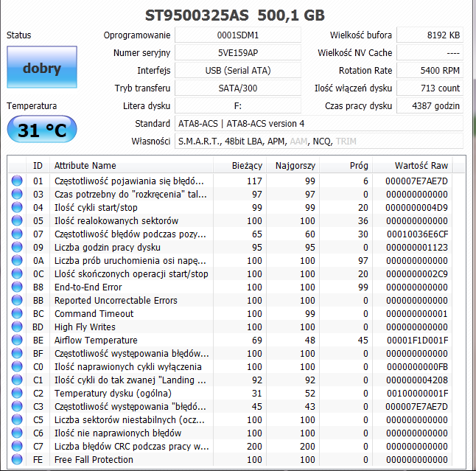This screenshot has height=471, width=476.
Task: Click status icon of attribute BF
Action: pyautogui.click(x=17, y=353)
